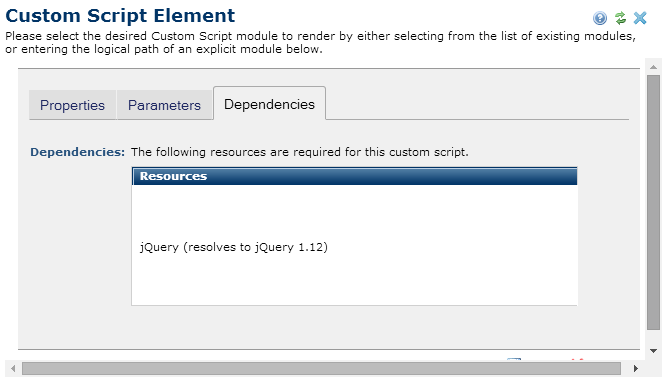667x381 pixels.
Task: Click the bold Dependencies field label
Action: click(77, 152)
